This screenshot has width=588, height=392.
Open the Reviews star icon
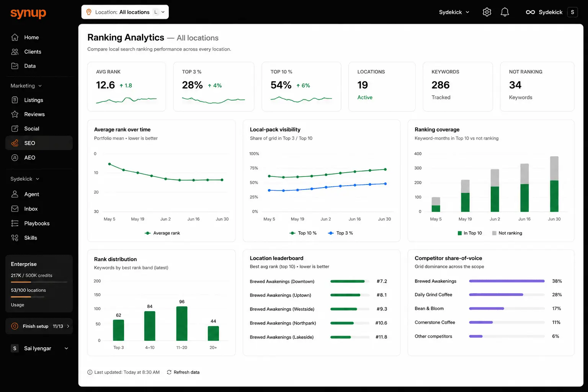(15, 114)
